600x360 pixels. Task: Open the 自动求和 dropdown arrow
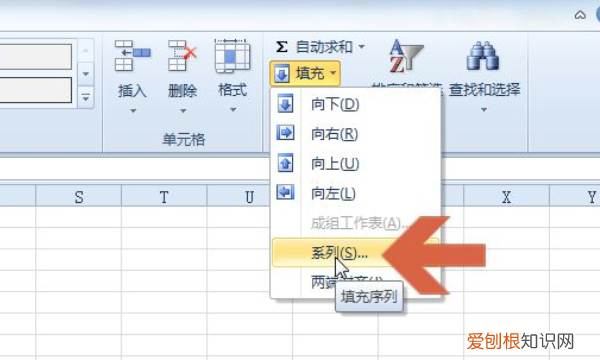point(361,47)
